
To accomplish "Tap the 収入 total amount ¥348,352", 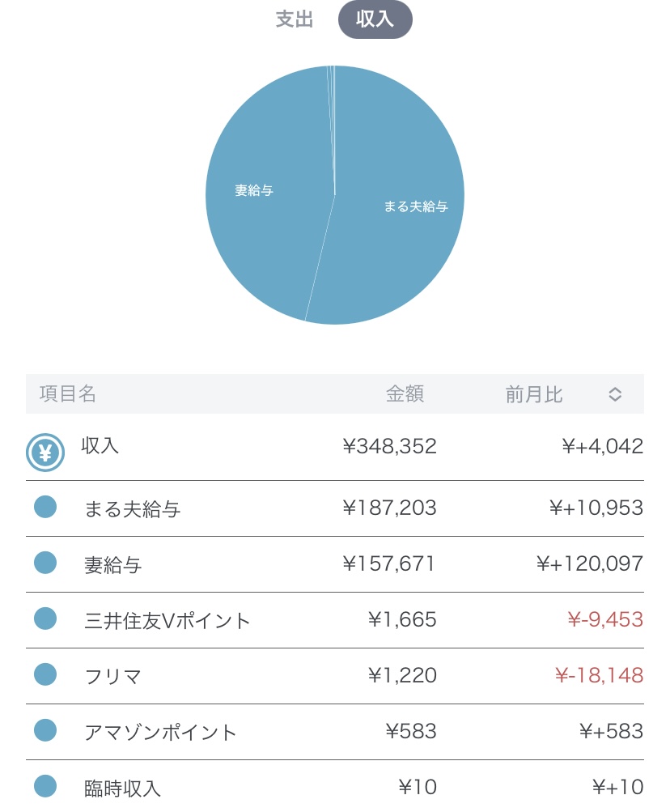I will (389, 446).
